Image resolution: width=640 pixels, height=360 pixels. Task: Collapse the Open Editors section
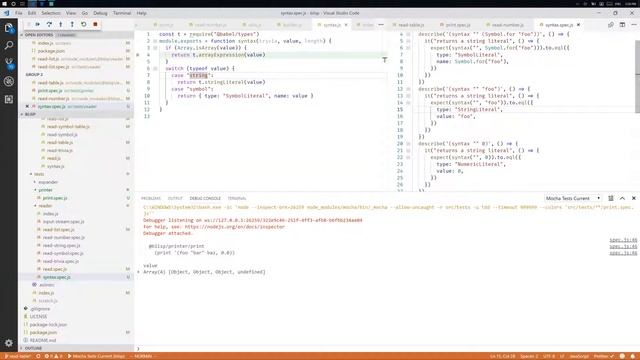(x=39, y=35)
